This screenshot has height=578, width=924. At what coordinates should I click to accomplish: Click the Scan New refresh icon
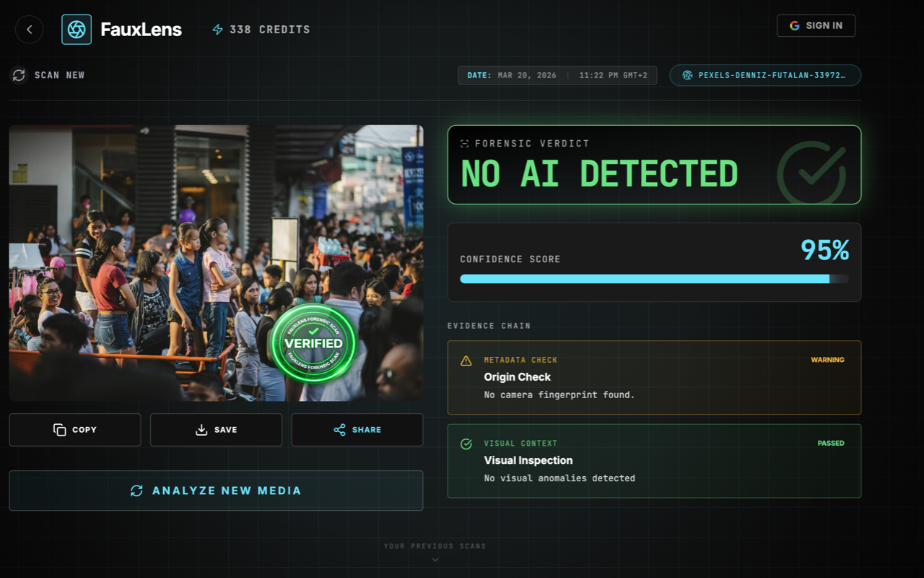pos(19,75)
